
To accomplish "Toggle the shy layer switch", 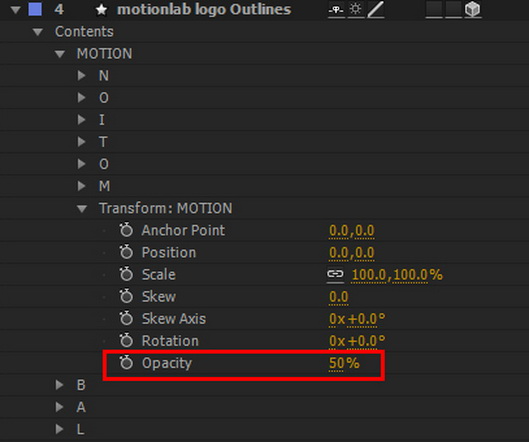I will 336,10.
